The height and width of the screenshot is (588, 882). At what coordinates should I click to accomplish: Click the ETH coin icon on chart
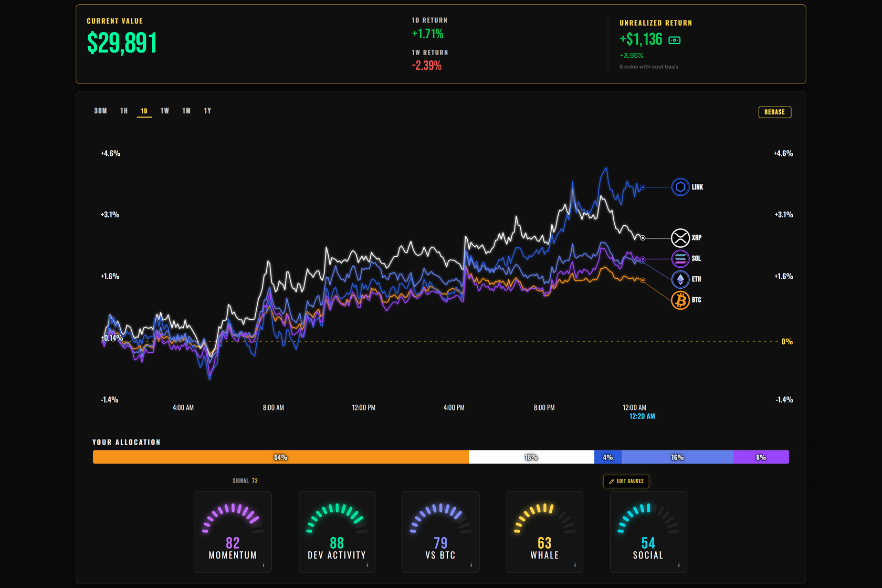tap(680, 279)
